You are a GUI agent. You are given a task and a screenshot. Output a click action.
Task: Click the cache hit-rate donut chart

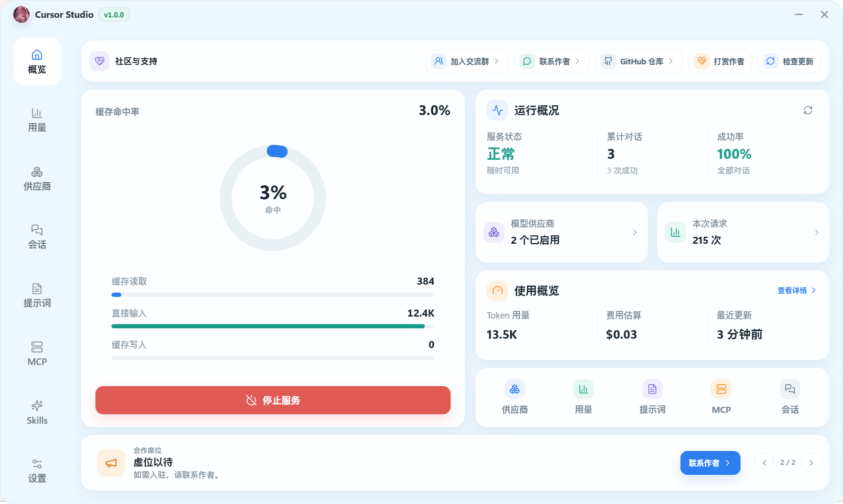point(273,198)
